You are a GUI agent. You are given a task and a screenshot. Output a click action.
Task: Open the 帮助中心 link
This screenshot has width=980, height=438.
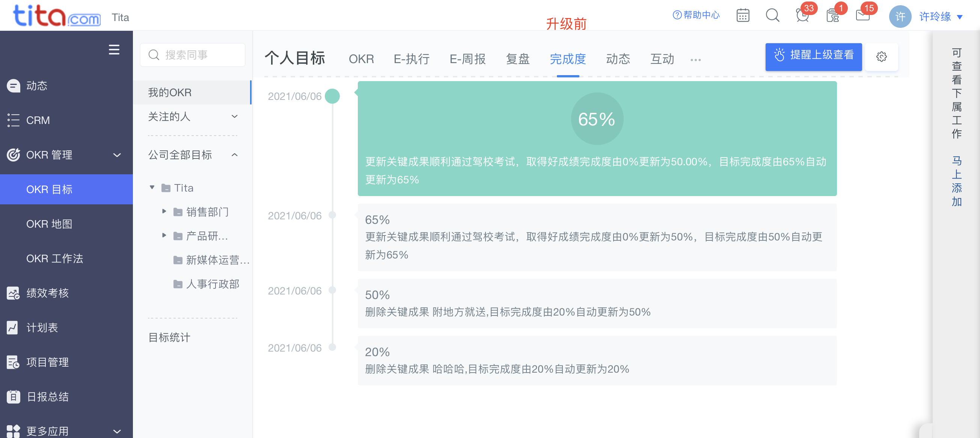point(696,15)
